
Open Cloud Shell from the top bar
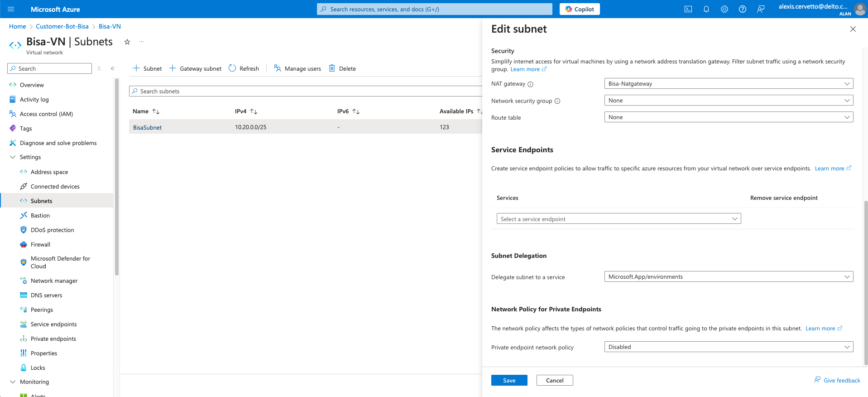click(x=688, y=9)
